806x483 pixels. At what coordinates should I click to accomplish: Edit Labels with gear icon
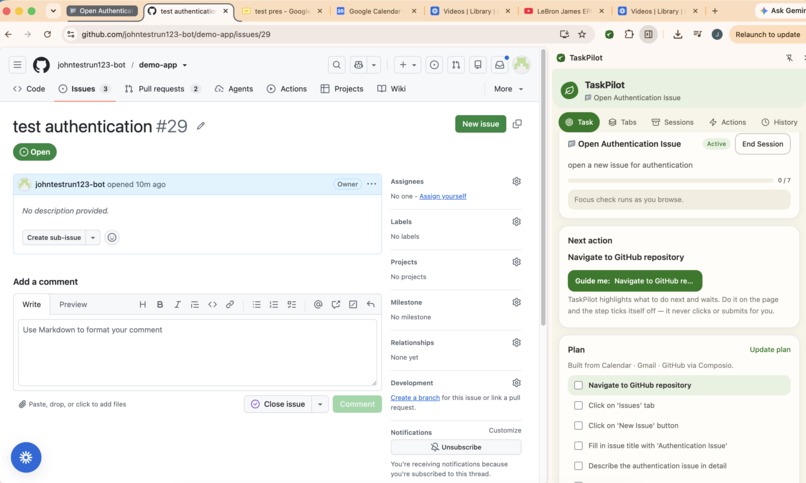point(517,221)
